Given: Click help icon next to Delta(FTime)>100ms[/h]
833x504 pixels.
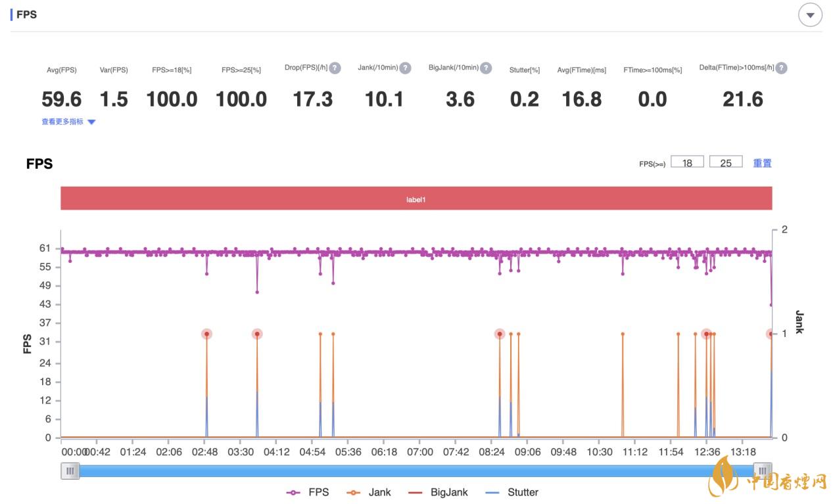Looking at the screenshot, I should (x=781, y=68).
